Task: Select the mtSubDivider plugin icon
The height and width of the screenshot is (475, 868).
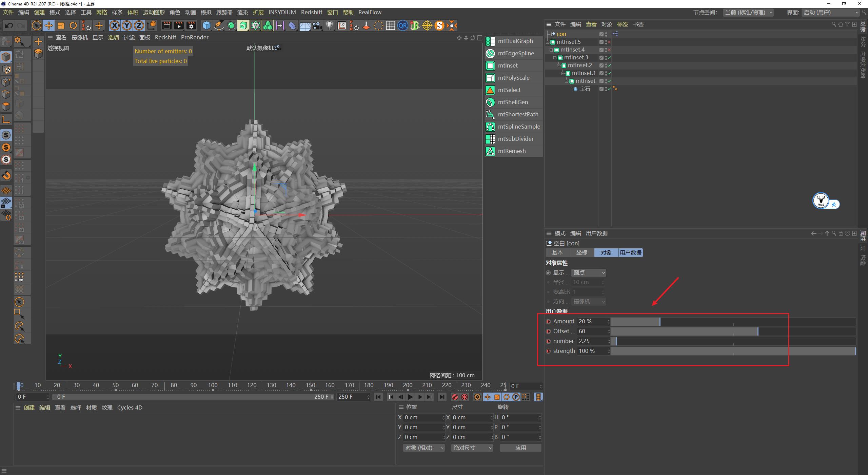Action: click(490, 139)
